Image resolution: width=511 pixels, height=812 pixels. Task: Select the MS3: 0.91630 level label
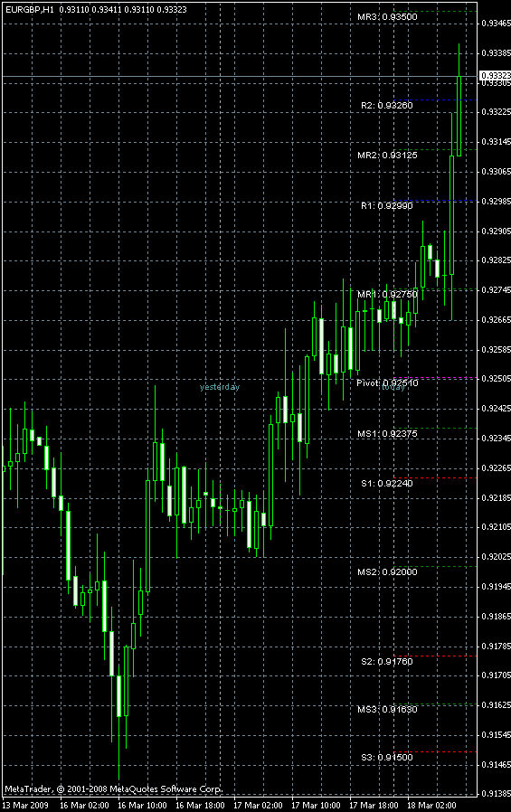(387, 710)
